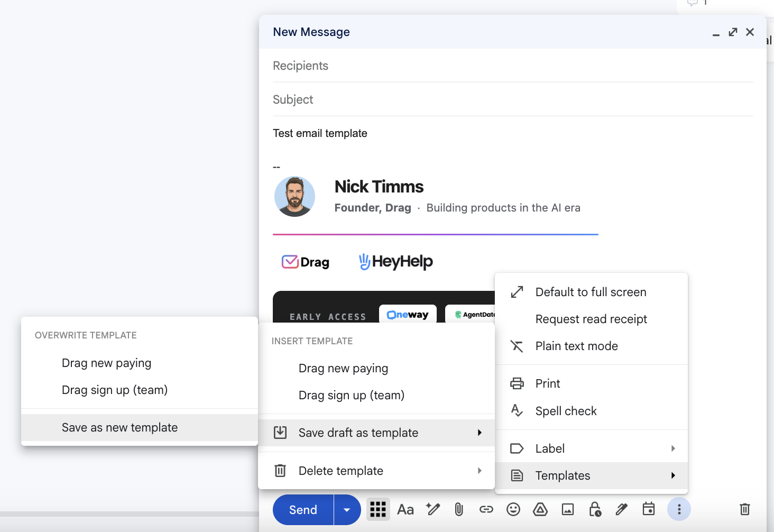Discard draft using the trash icon
The image size is (774, 532).
pos(744,509)
